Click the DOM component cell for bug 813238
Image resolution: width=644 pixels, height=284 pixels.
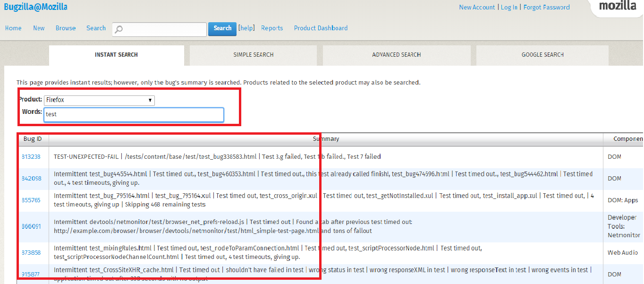tap(614, 156)
